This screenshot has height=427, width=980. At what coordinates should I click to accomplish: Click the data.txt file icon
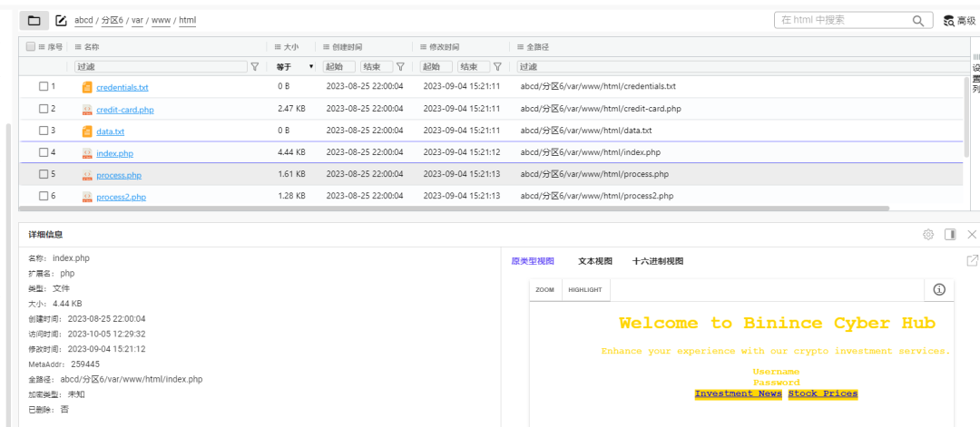point(87,131)
